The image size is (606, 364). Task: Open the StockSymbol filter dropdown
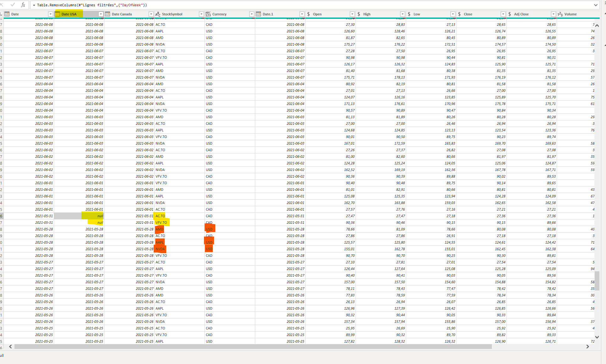click(201, 14)
